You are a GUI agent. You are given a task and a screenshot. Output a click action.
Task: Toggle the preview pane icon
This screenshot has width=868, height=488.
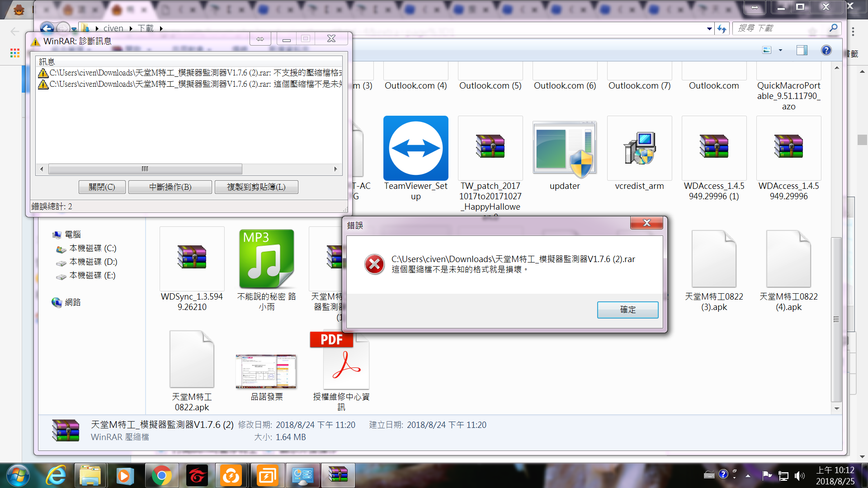(x=802, y=50)
